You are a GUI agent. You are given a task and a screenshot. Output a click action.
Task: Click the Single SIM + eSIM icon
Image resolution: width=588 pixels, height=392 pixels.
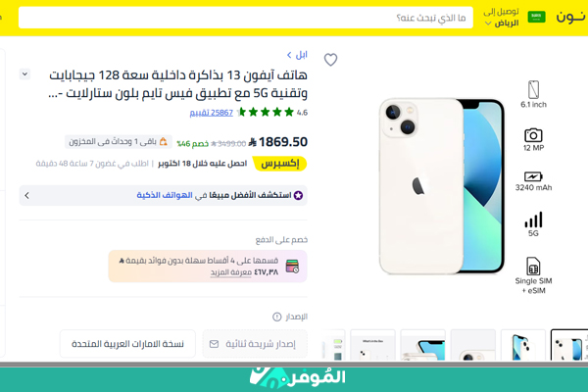(533, 266)
